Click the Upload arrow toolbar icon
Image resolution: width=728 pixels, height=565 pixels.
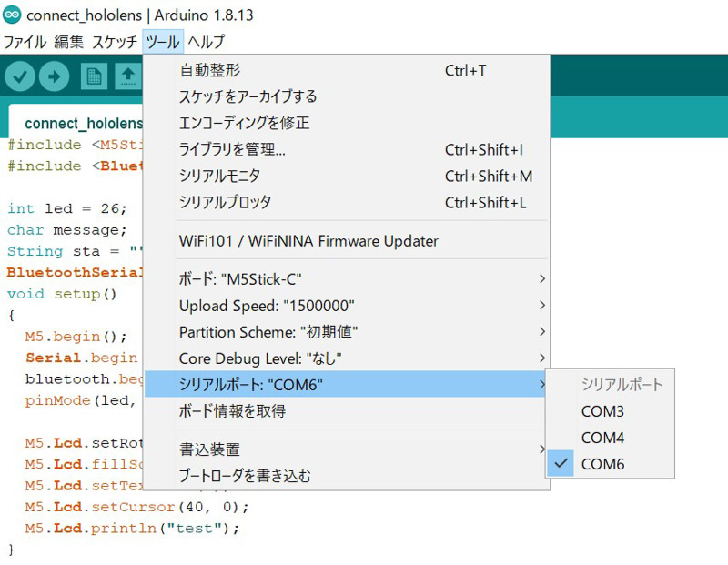click(x=55, y=76)
